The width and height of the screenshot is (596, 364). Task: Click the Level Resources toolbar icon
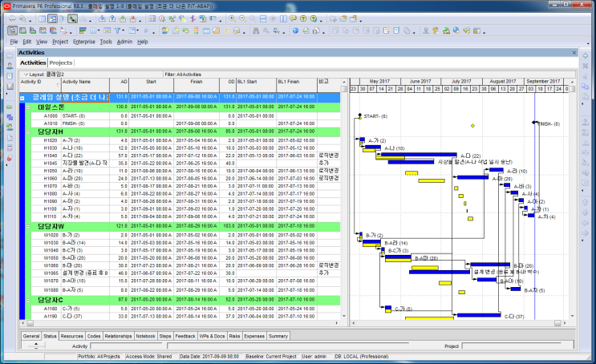pos(172,18)
